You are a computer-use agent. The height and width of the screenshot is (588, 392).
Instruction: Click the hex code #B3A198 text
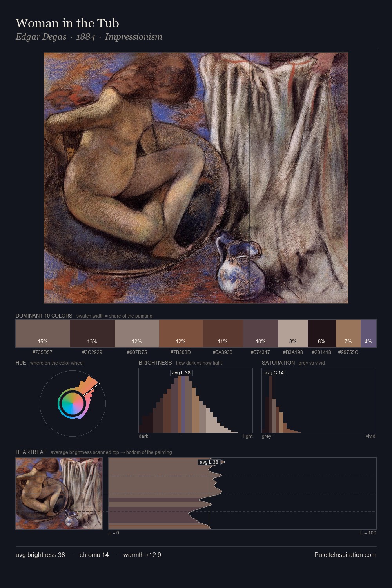pos(293,352)
